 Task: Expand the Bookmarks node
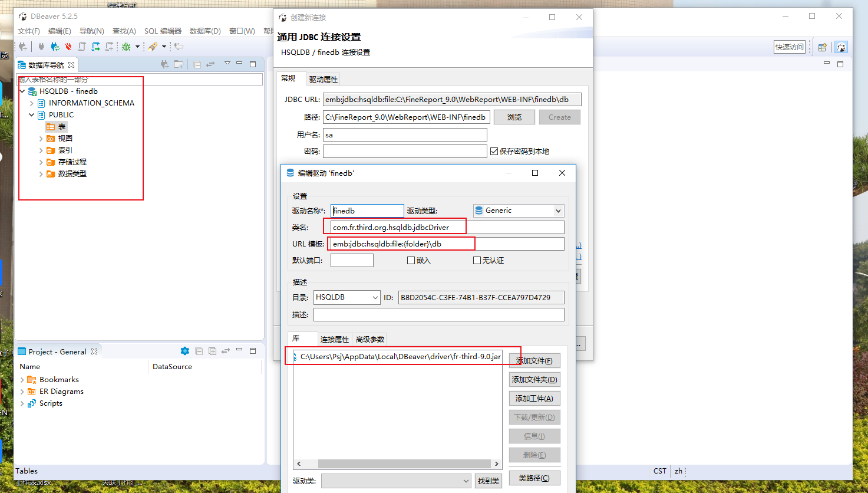click(22, 380)
